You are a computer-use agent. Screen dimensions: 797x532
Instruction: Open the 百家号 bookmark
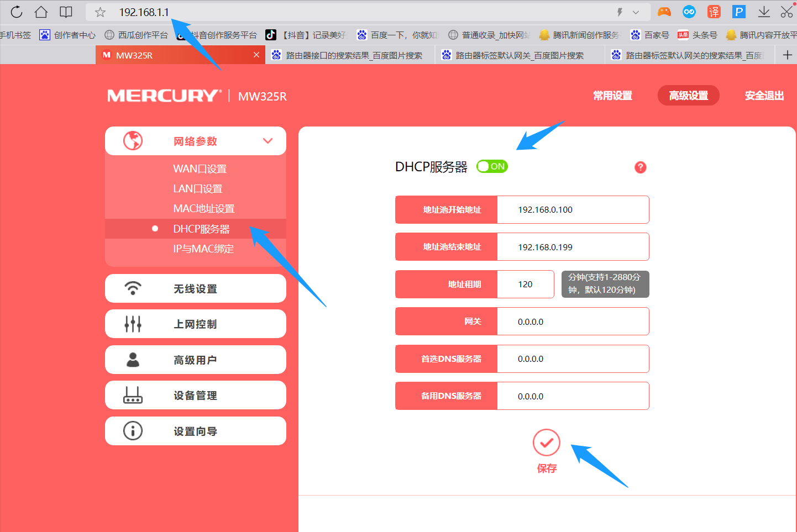point(650,35)
